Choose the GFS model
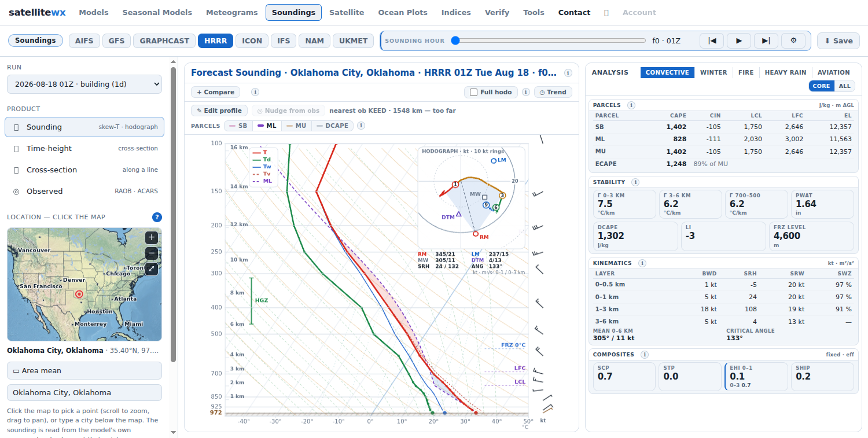This screenshot has width=868, height=438. click(x=117, y=41)
